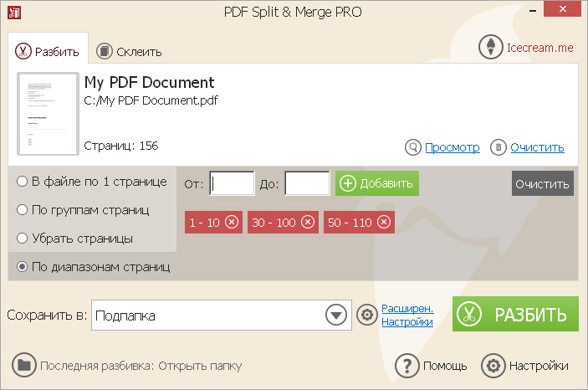
Task: Click the gear icon beside Расширен. Настройки
Action: click(367, 315)
